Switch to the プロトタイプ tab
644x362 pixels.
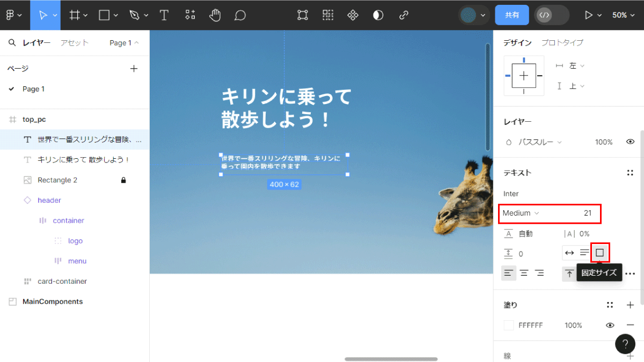(562, 43)
